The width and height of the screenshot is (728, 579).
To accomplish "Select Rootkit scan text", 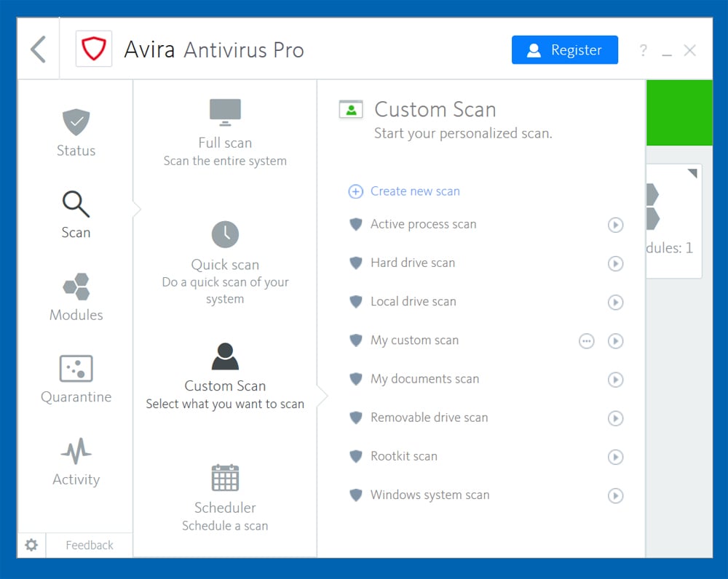I will pos(404,457).
